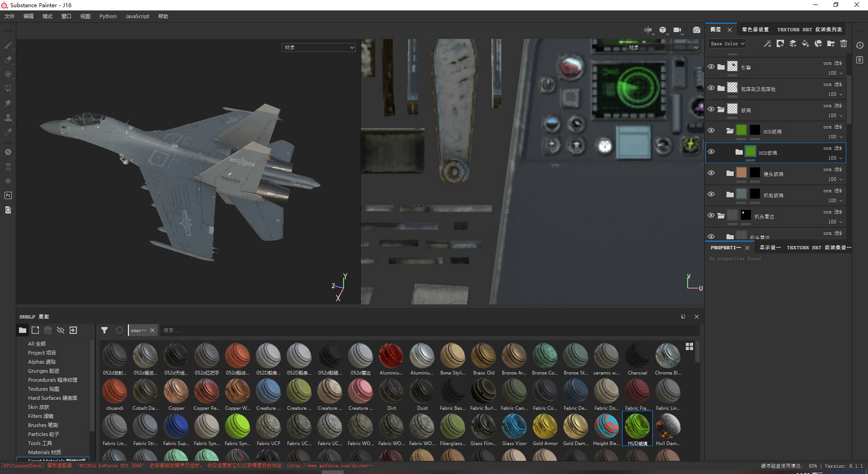Hide the 机舱玻璃 layer
The width and height of the screenshot is (868, 474).
[711, 194]
